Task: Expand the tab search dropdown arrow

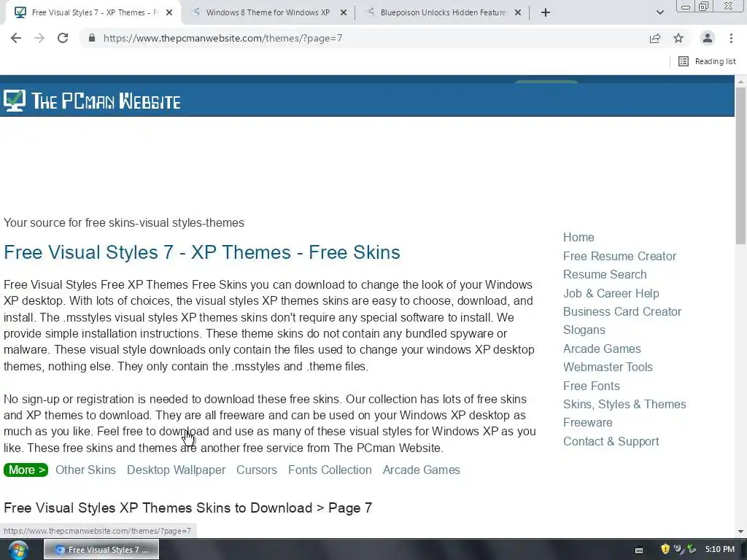Action: pyautogui.click(x=659, y=12)
